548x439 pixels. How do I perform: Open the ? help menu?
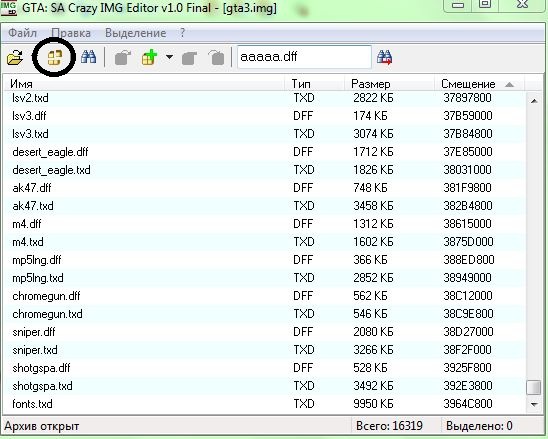(x=182, y=33)
